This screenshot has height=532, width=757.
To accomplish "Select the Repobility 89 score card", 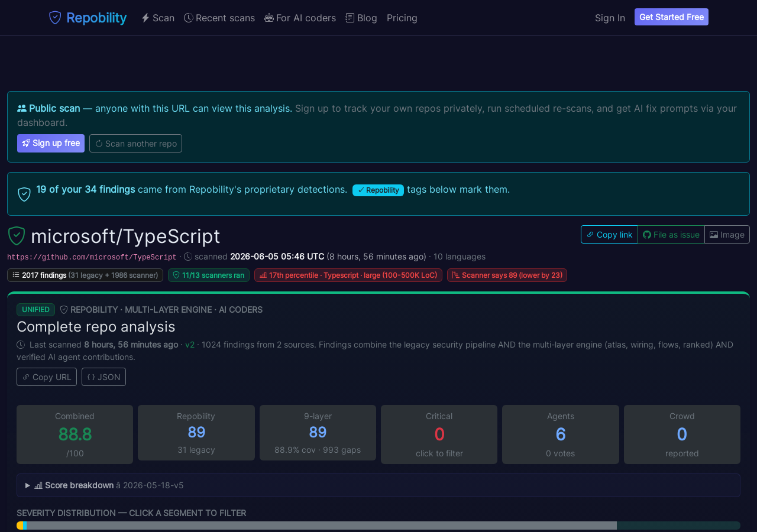I will 196,433.
